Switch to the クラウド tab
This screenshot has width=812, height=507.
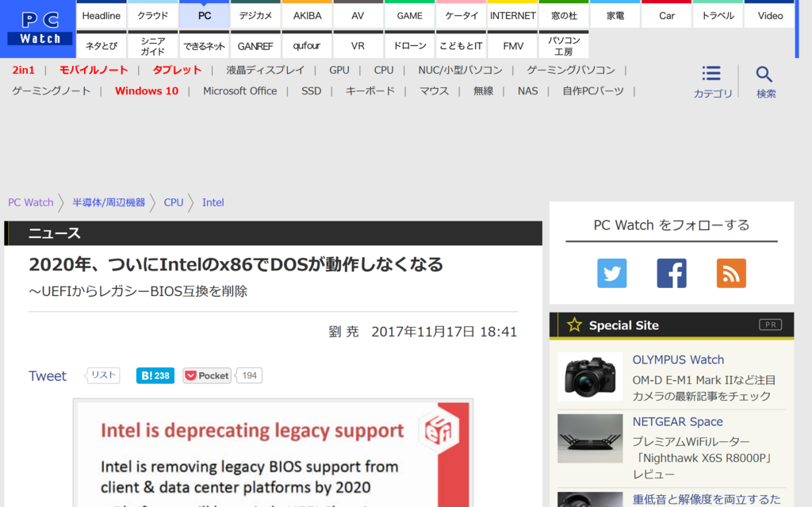[x=153, y=16]
